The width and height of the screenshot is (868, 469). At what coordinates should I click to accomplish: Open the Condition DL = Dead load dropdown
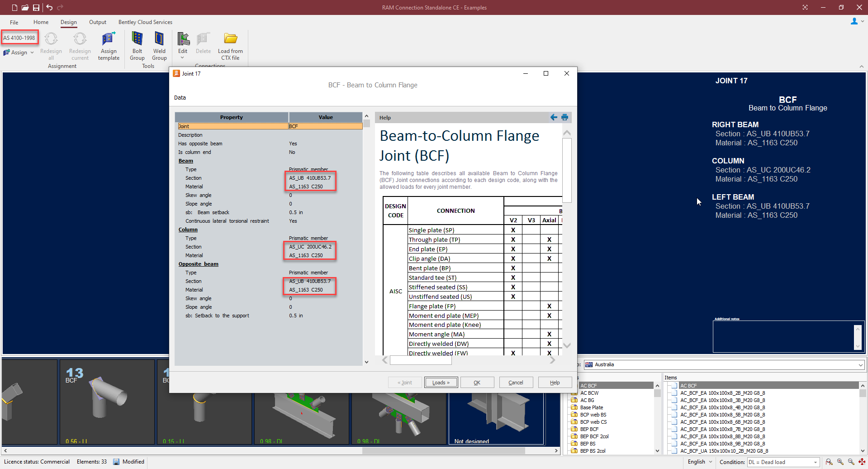(x=783, y=462)
